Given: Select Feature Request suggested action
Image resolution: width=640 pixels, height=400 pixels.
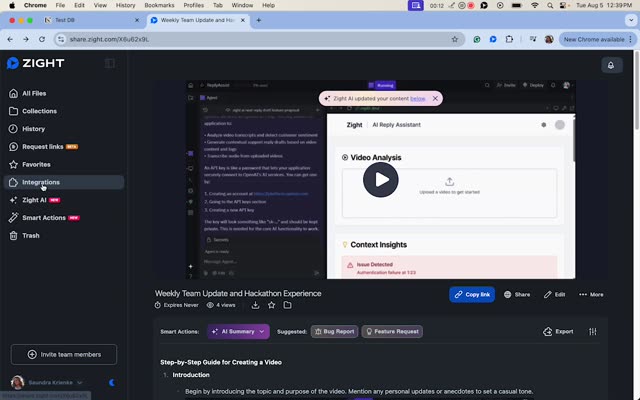Looking at the screenshot, I should [x=392, y=331].
